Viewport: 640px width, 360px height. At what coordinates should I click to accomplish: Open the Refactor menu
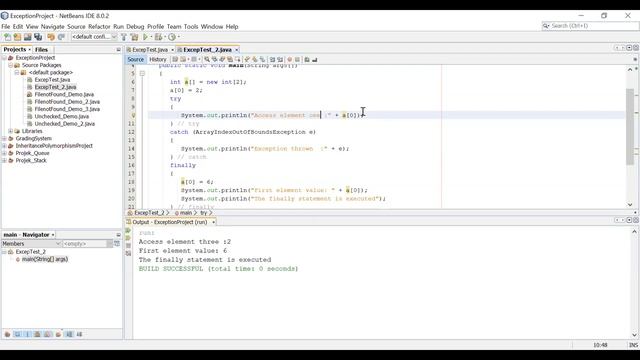tap(99, 27)
